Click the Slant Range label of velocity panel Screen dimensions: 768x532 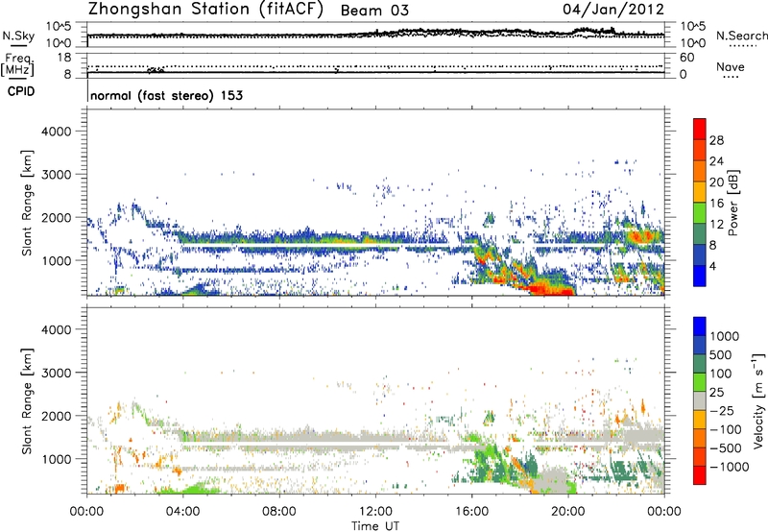click(x=27, y=400)
